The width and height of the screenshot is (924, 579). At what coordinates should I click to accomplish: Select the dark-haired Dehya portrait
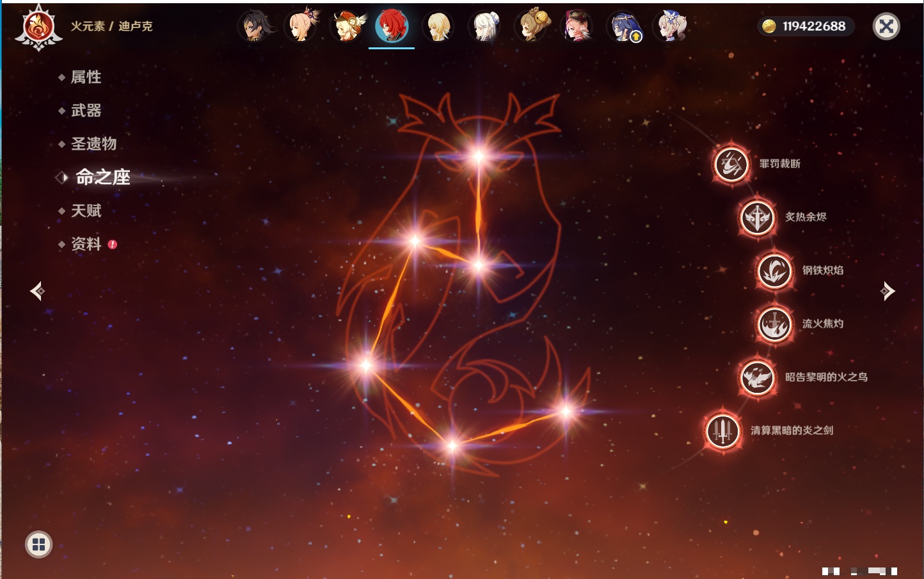(x=257, y=27)
